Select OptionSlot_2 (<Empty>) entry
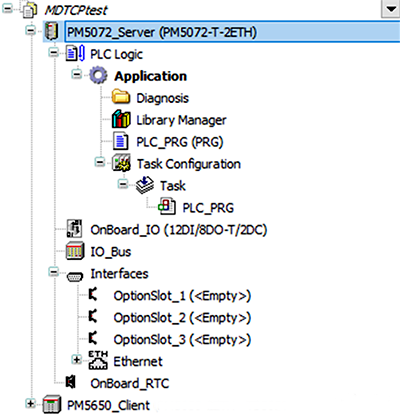Screen dimensions: 400x418 click(x=182, y=318)
